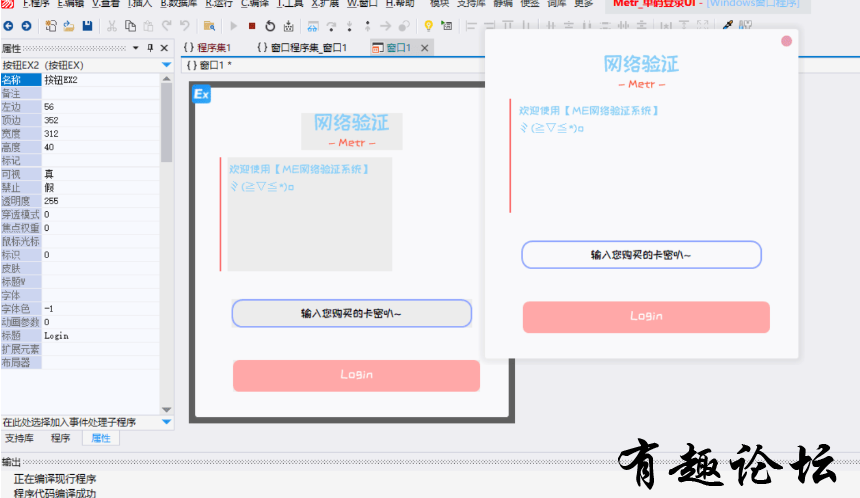Viewport: 860px width, 498px height.
Task: Click the Run play triangle icon
Action: pyautogui.click(x=234, y=26)
